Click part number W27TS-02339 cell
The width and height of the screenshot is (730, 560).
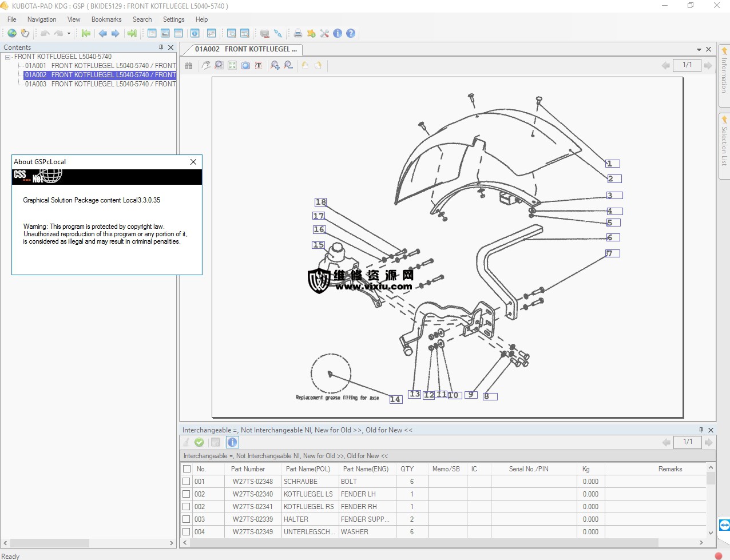[253, 519]
